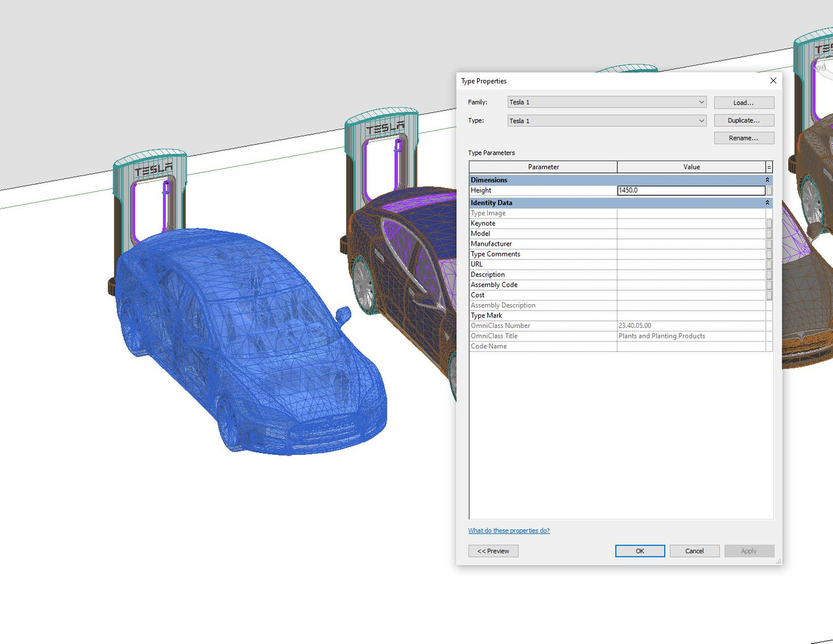This screenshot has height=644, width=833.
Task: Collapse the Dimensions group
Action: pyautogui.click(x=767, y=180)
